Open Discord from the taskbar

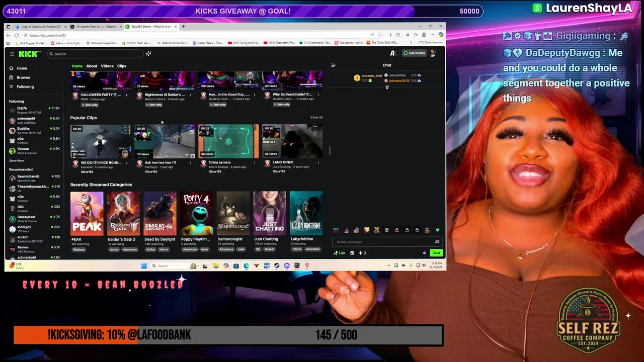point(287,266)
